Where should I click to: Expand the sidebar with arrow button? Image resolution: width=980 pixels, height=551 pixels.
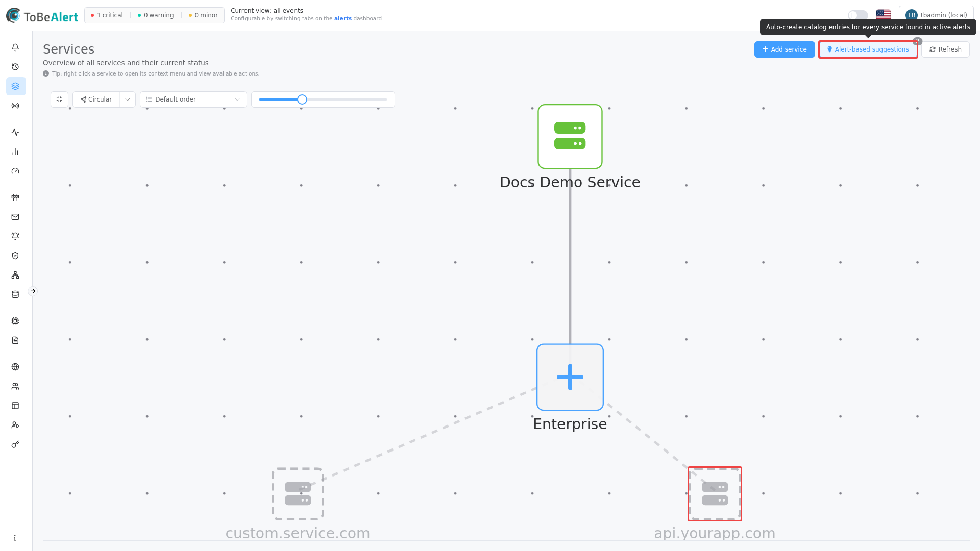[33, 291]
